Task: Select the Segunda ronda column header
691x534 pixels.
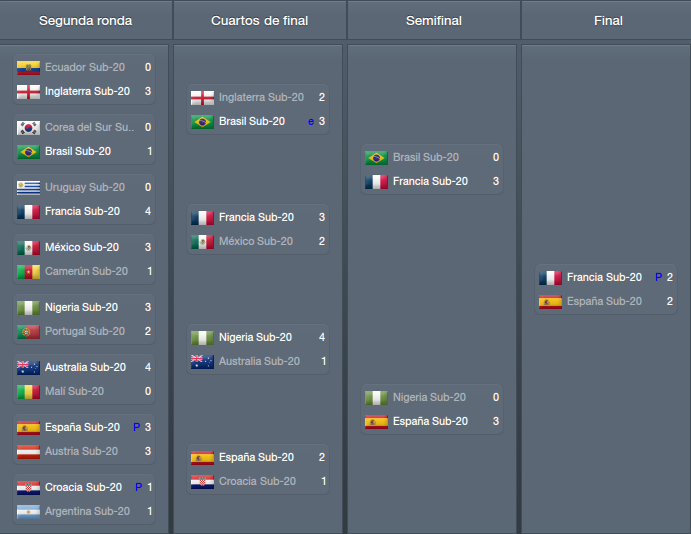Action: (85, 20)
